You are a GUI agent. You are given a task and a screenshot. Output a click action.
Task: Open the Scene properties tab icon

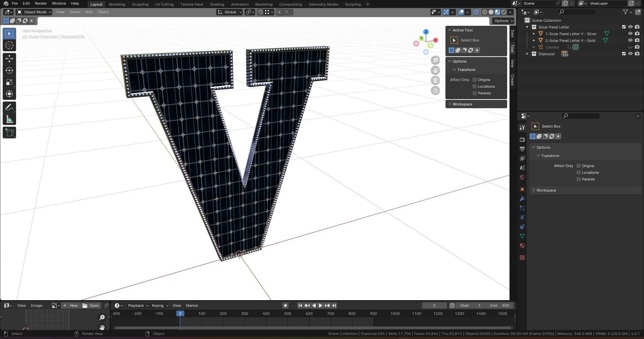pos(522,167)
